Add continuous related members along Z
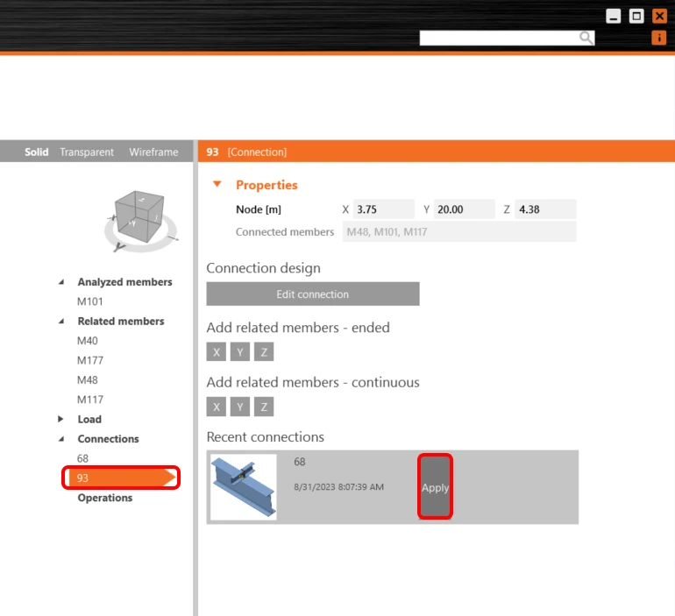The width and height of the screenshot is (675, 616). (264, 407)
